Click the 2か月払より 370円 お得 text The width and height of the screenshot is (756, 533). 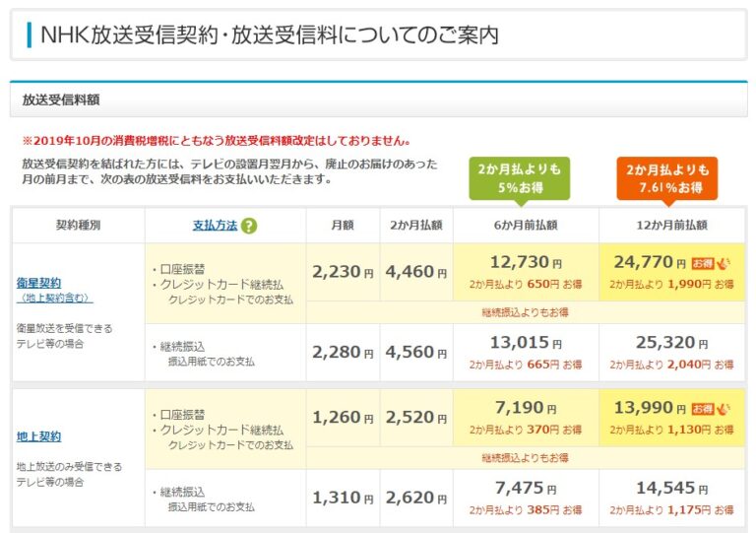pyautogui.click(x=526, y=430)
